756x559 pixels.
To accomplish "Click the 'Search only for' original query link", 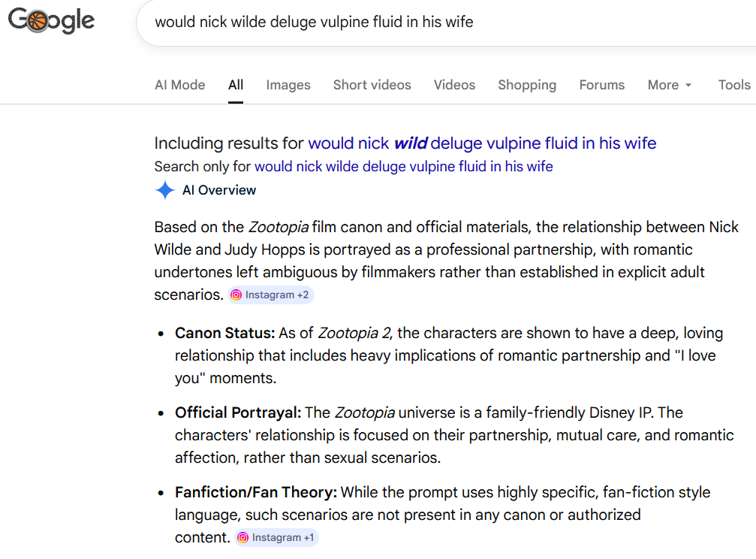I will 404,167.
